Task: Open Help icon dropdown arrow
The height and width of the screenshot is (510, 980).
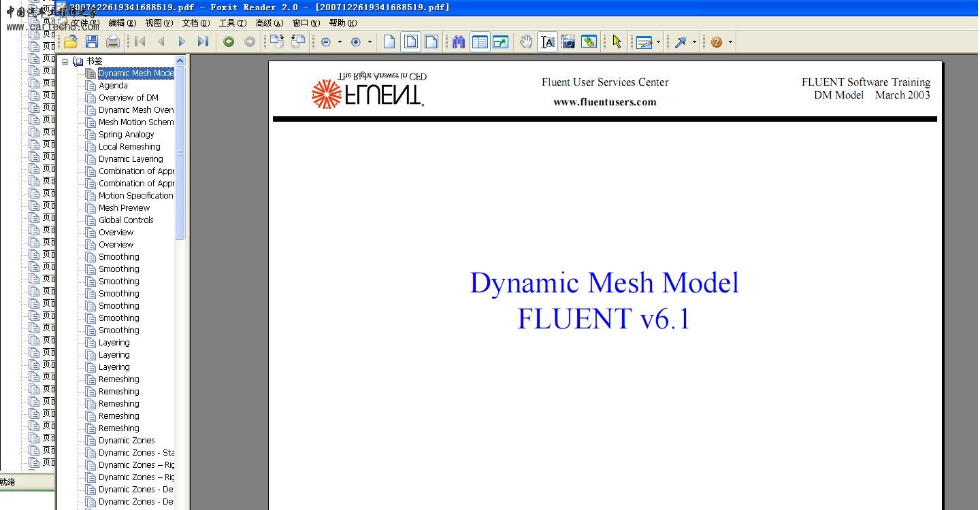Action: coord(730,42)
